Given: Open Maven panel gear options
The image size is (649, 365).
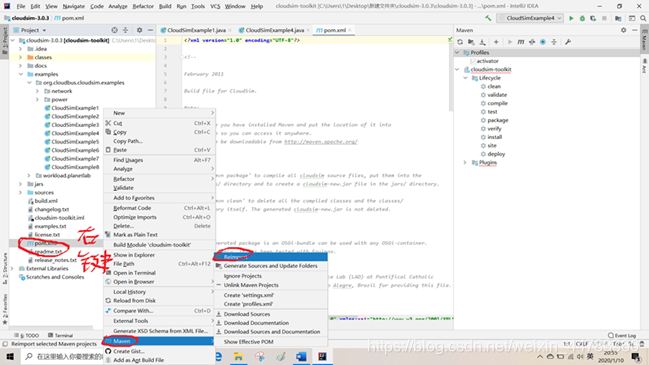Looking at the screenshot, I should pyautogui.click(x=623, y=30).
